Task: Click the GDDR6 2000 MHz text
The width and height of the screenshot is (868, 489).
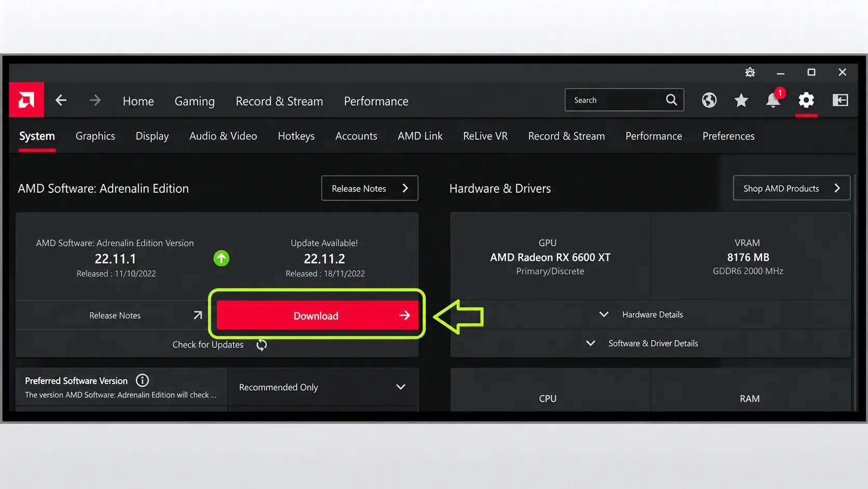Action: click(748, 271)
